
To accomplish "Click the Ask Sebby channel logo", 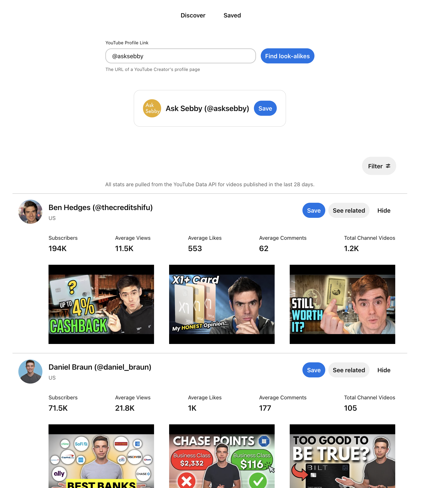I will tap(152, 108).
